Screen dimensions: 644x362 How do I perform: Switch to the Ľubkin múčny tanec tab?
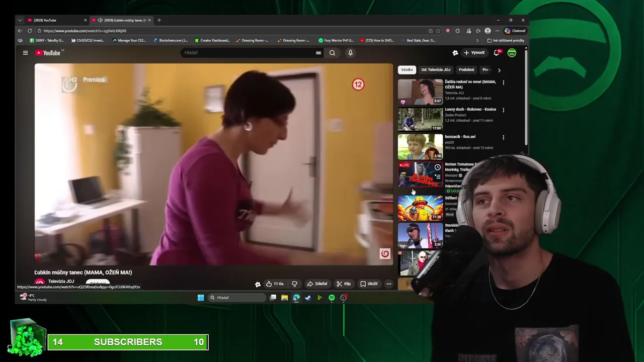[121, 20]
